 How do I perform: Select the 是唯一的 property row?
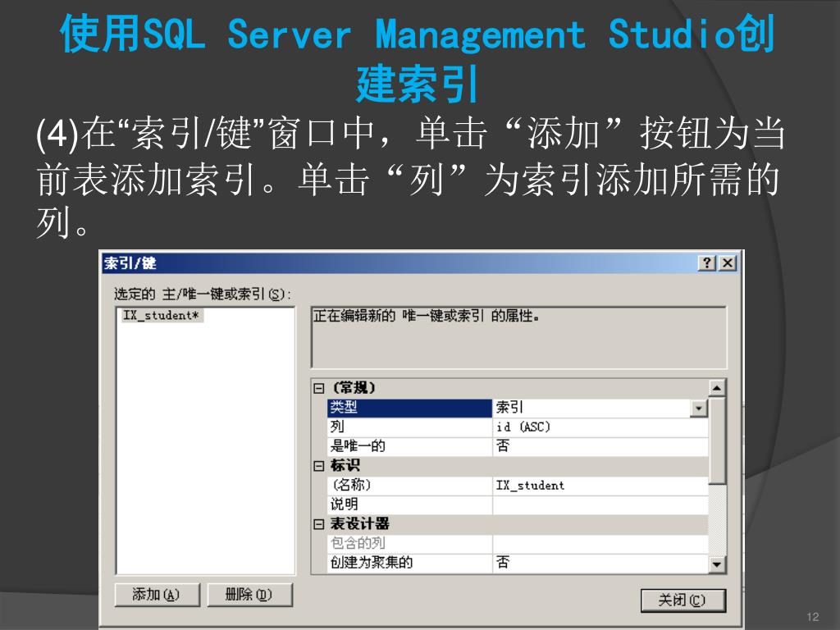[409, 446]
